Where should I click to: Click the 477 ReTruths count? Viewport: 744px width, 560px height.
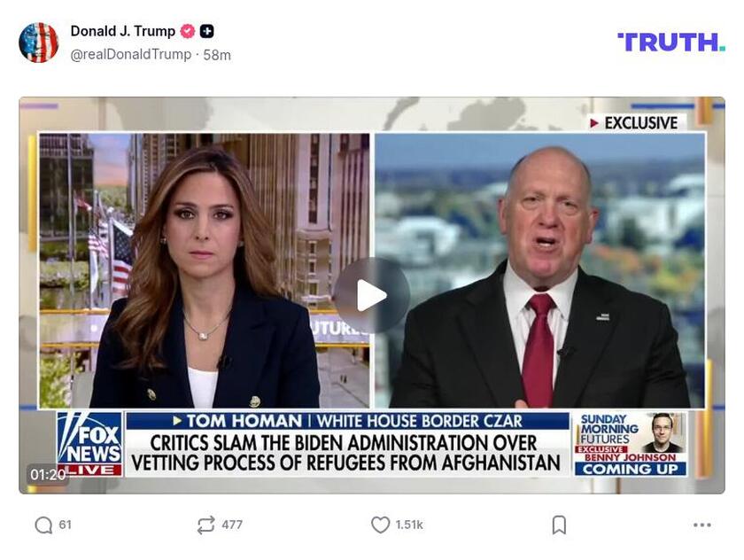[232, 525]
